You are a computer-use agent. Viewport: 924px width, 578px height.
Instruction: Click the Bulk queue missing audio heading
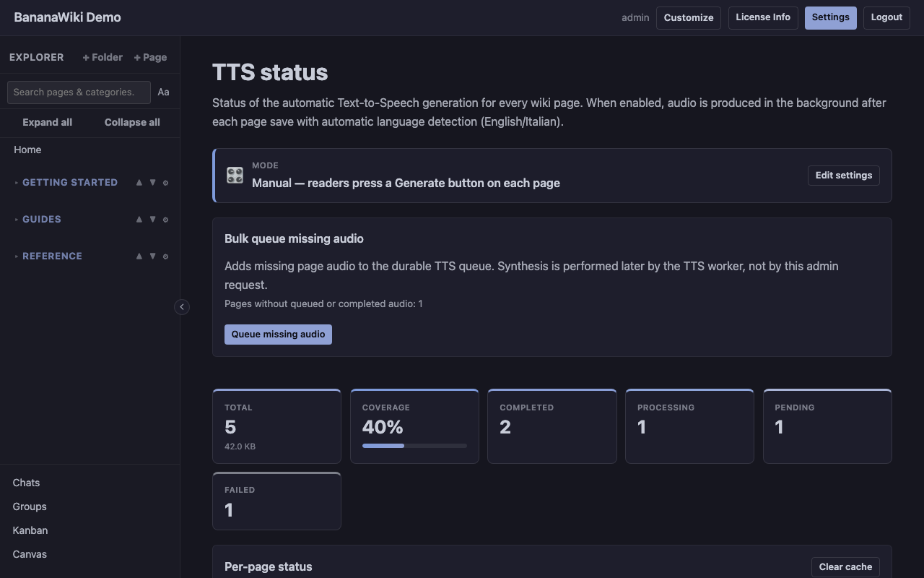[x=294, y=239]
